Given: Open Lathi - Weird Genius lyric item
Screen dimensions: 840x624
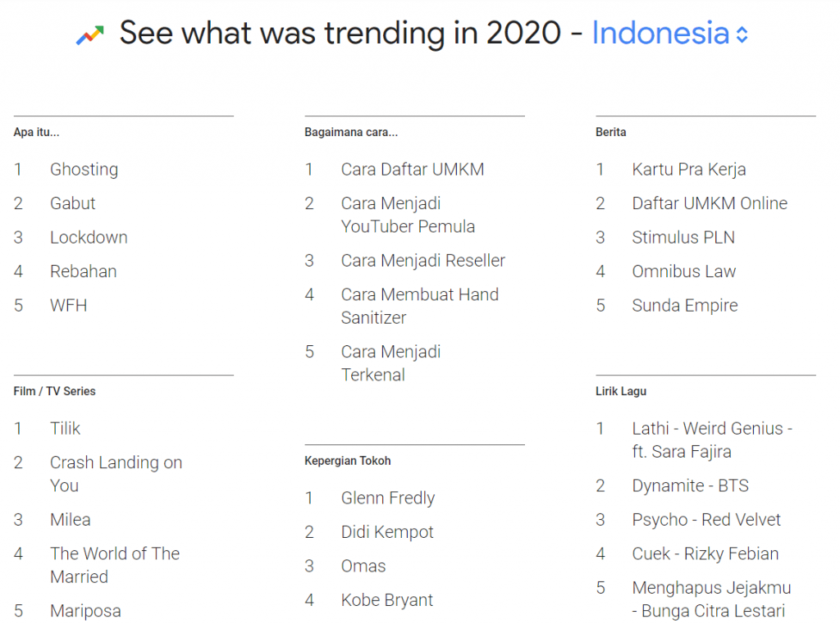Looking at the screenshot, I should [x=711, y=440].
